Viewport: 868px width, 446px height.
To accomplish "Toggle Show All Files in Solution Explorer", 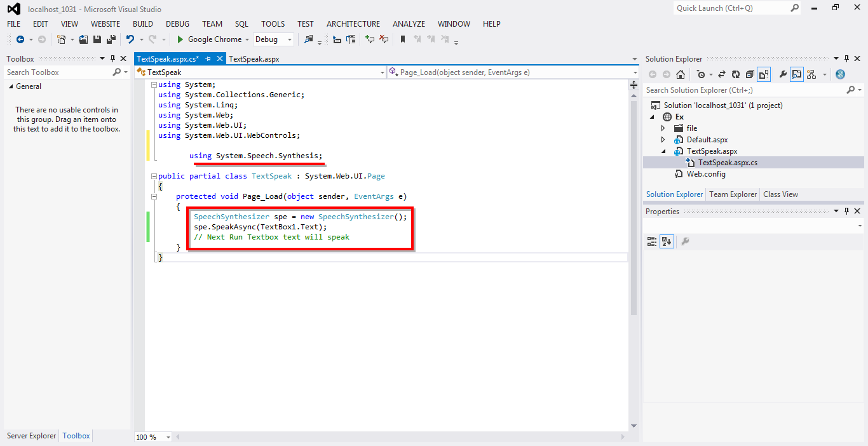I will [x=763, y=74].
